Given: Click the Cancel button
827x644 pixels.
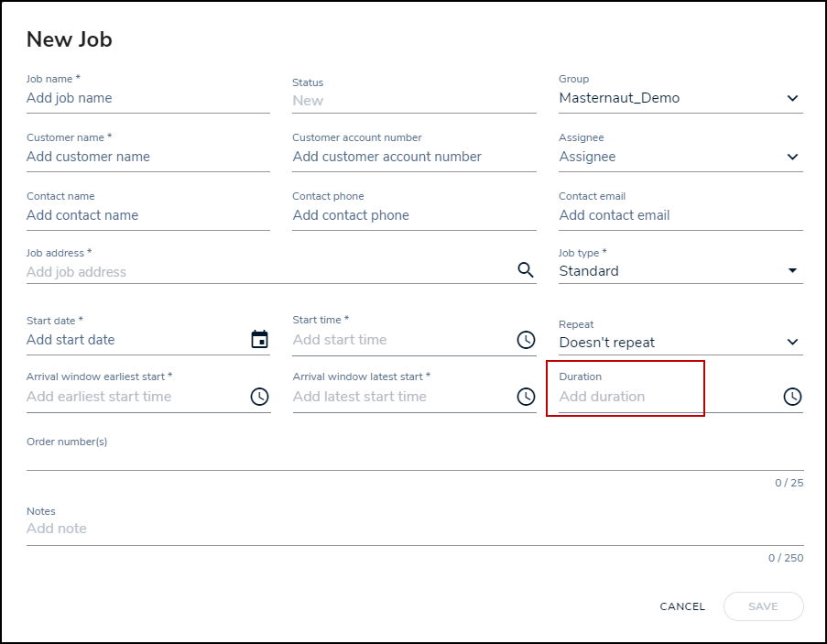Looking at the screenshot, I should point(682,606).
